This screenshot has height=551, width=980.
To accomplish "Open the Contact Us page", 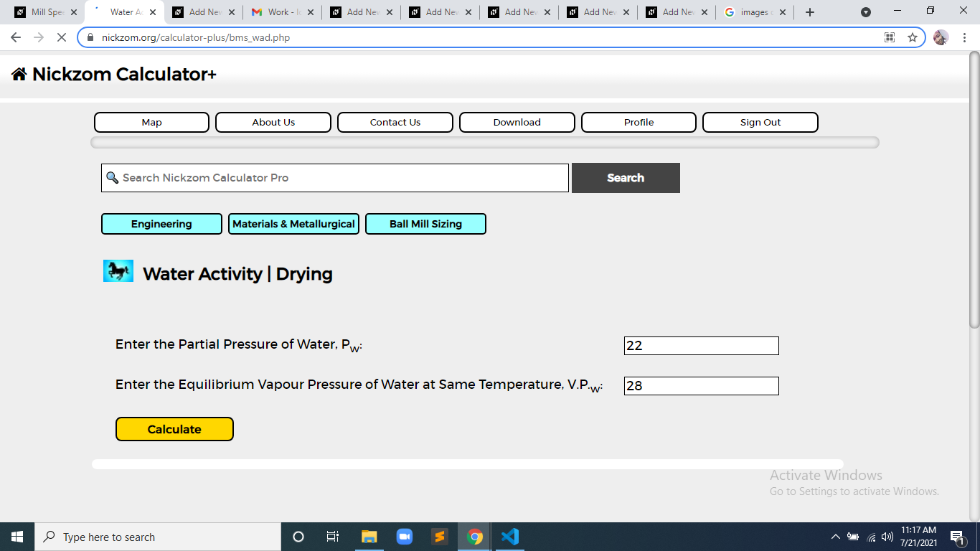I will [x=395, y=122].
